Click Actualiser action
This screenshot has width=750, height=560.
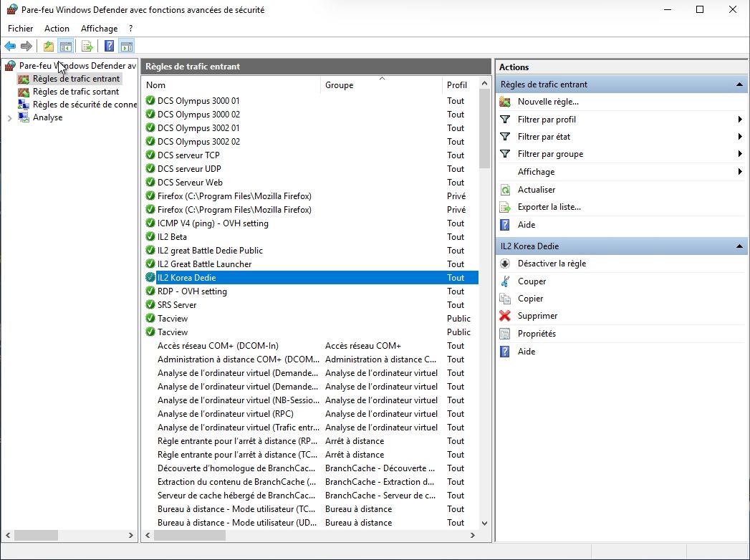point(537,190)
